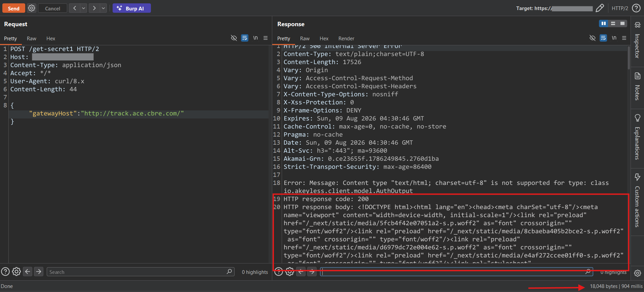Viewport: 644px width, 292px height.
Task: Open help for the Request search bar
Action: pyautogui.click(x=5, y=272)
